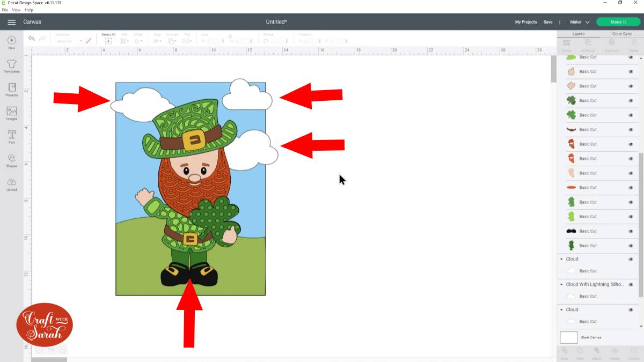The image size is (644, 362).
Task: Hide the dotted dark shamrock layer
Action: [x=631, y=100]
